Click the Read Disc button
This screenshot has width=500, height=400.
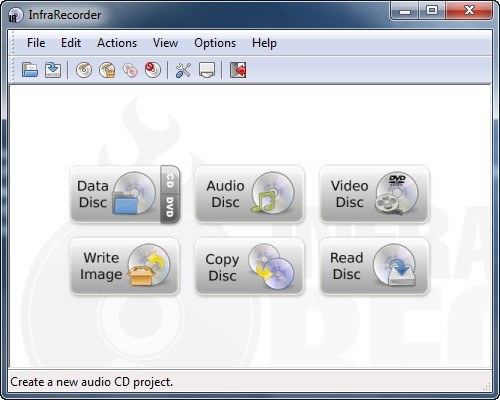point(374,266)
